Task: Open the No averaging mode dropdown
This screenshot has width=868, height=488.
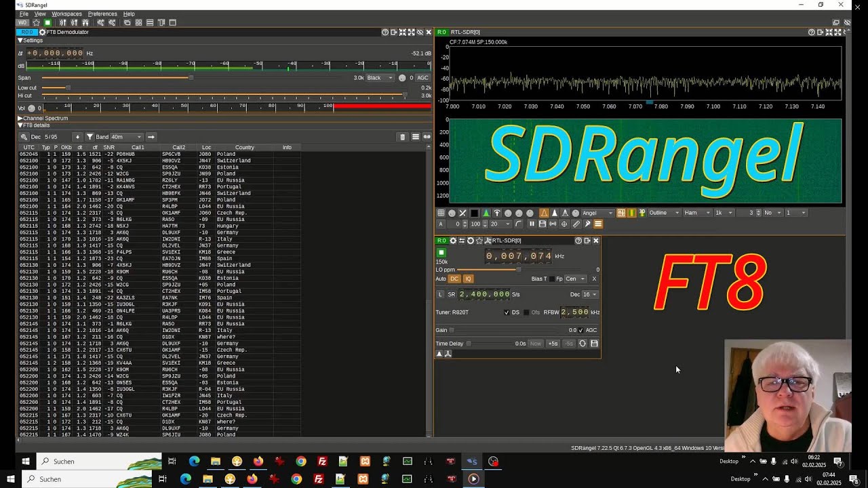Action: tap(772, 213)
